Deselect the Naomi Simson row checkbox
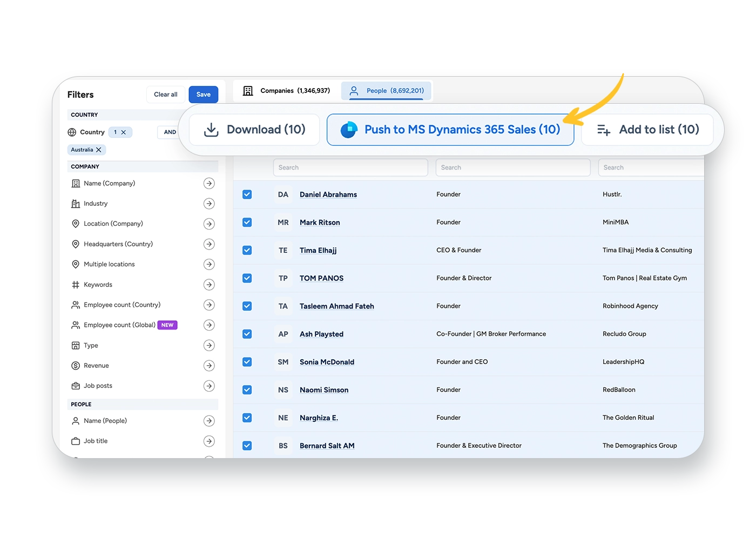756x544 pixels. pyautogui.click(x=247, y=389)
